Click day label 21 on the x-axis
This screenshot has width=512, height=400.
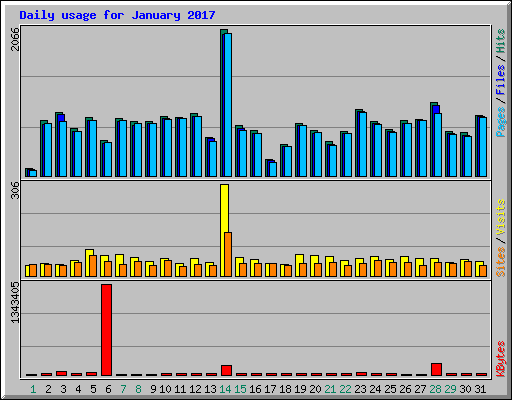point(330,389)
